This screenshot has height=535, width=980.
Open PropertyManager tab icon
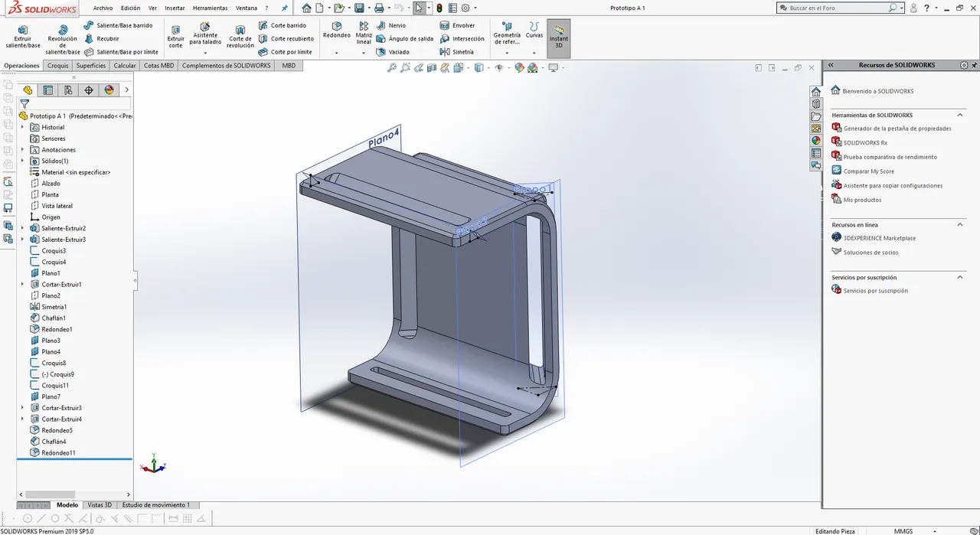(48, 90)
